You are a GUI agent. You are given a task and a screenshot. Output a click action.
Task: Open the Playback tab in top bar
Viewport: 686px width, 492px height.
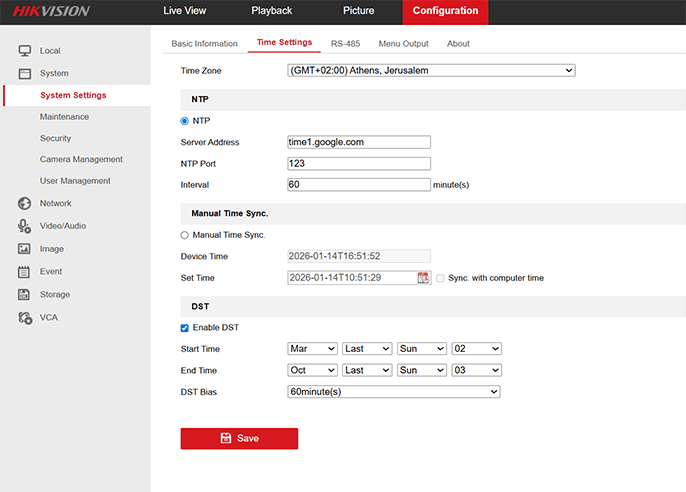click(271, 11)
